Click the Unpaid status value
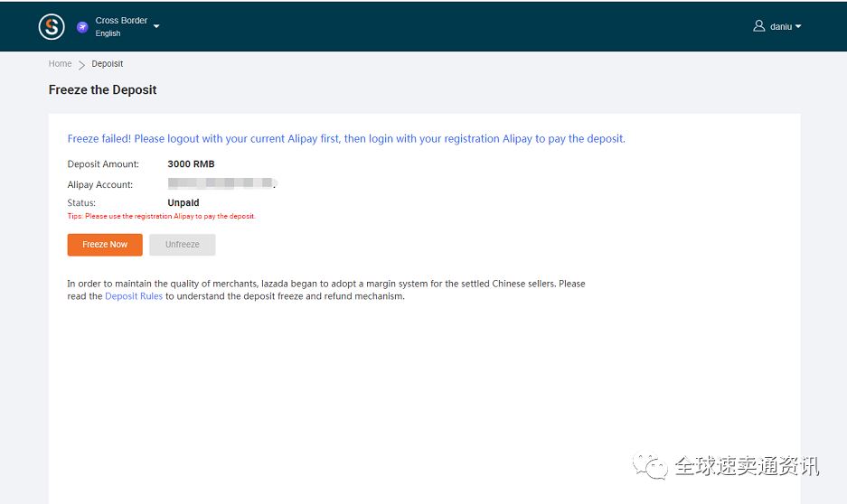 pos(184,203)
